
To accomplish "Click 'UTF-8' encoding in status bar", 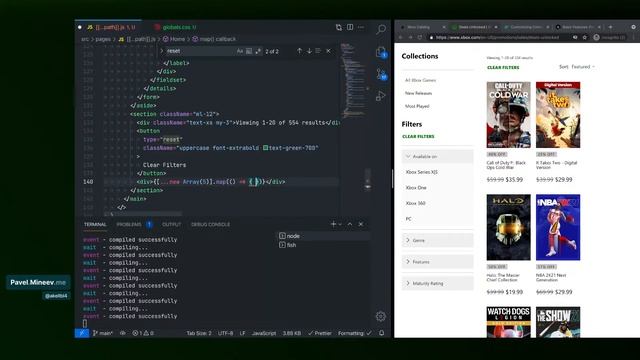I will (x=225, y=333).
